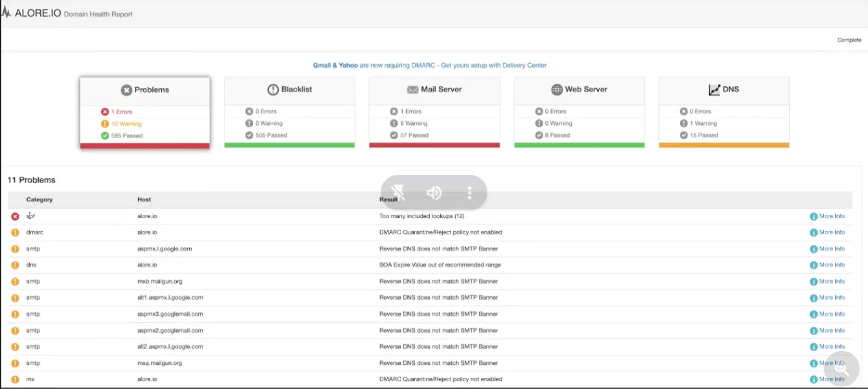868x389 pixels.
Task: Click the magnifier zoom button
Action: point(841,370)
